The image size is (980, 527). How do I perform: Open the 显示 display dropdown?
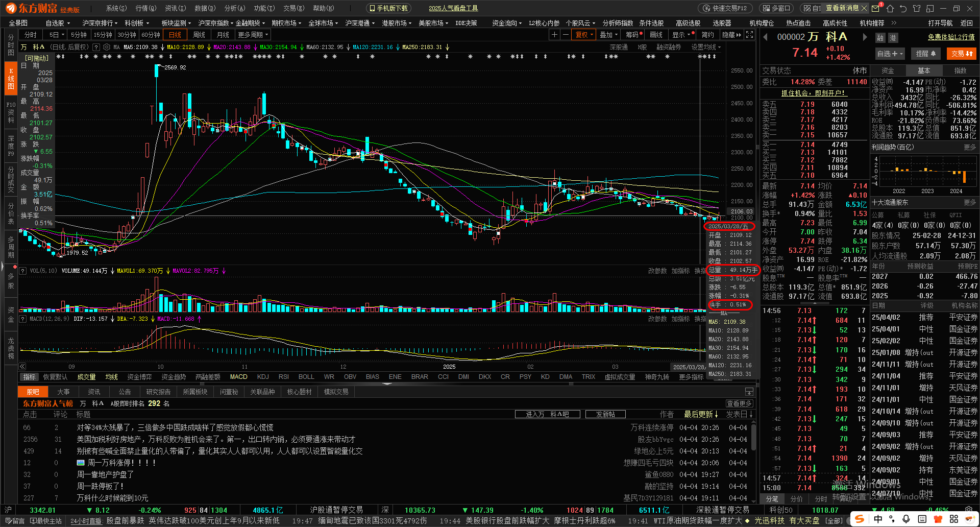(681, 35)
